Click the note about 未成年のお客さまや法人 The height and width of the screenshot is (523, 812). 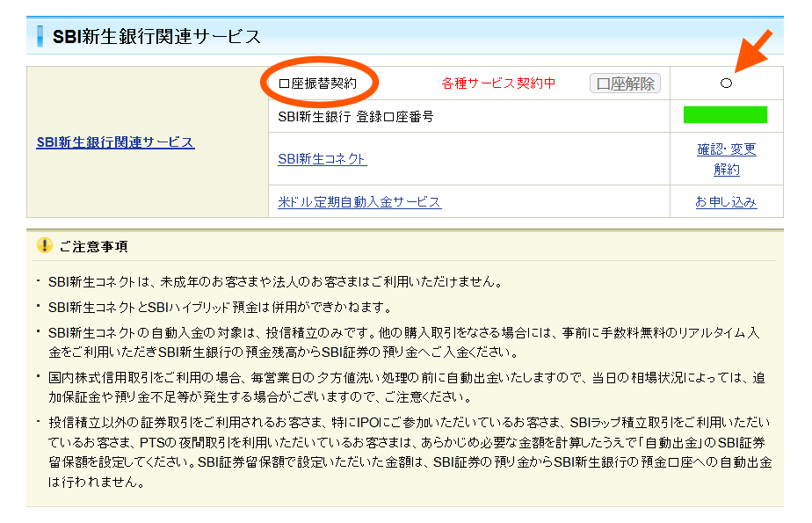[276, 281]
